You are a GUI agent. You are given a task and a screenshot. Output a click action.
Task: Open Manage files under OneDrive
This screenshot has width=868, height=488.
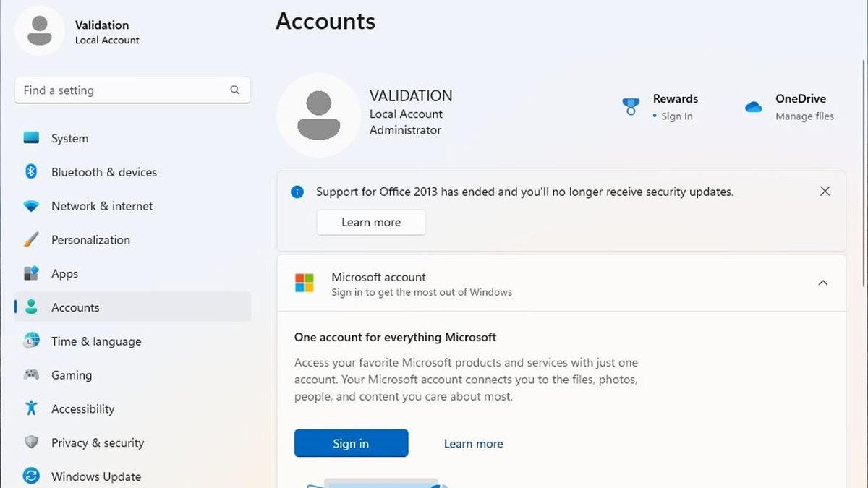pos(804,116)
